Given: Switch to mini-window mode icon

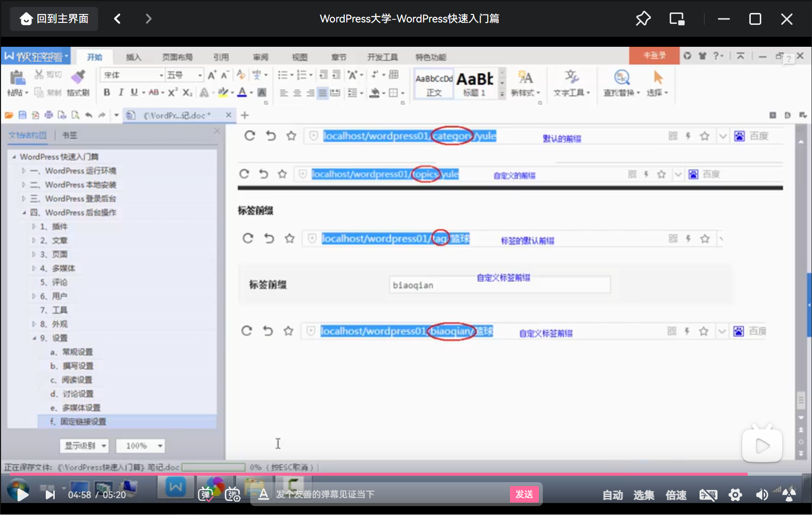Looking at the screenshot, I should pos(677,19).
